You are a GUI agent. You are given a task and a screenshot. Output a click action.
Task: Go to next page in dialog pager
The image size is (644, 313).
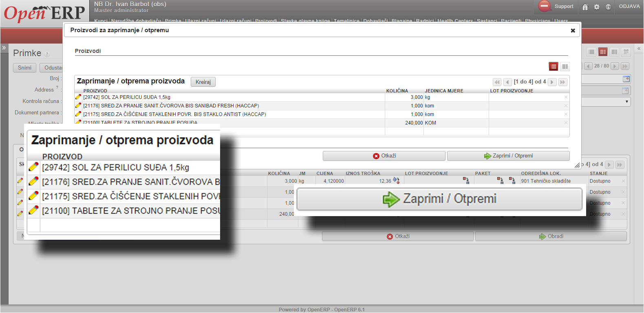(552, 82)
